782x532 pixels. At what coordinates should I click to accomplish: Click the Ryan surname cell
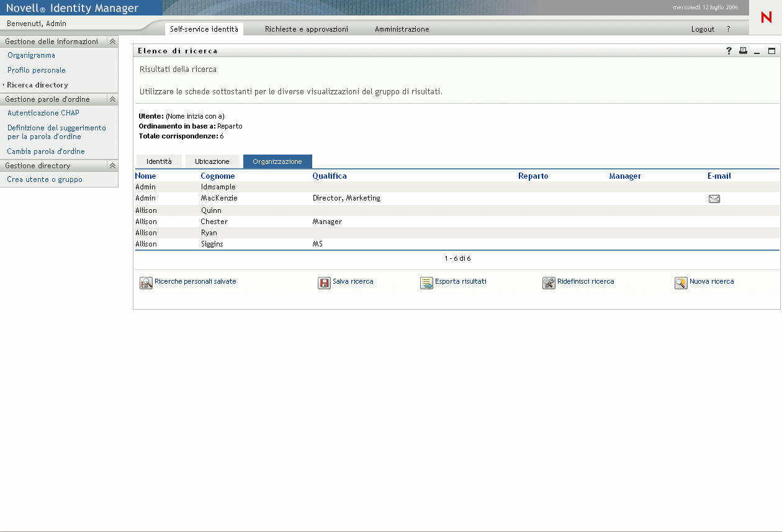209,233
